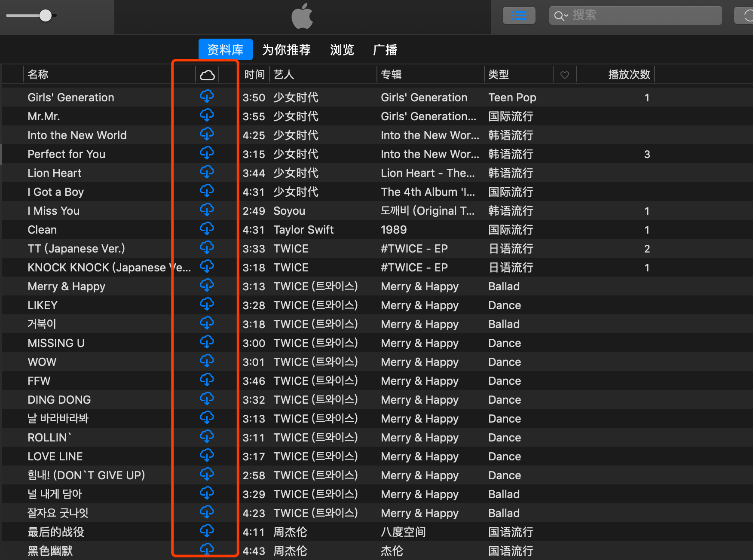This screenshot has width=753, height=560.
Task: Download 힘내! (DON`T GIVE UP) from iCloud
Action: click(207, 475)
